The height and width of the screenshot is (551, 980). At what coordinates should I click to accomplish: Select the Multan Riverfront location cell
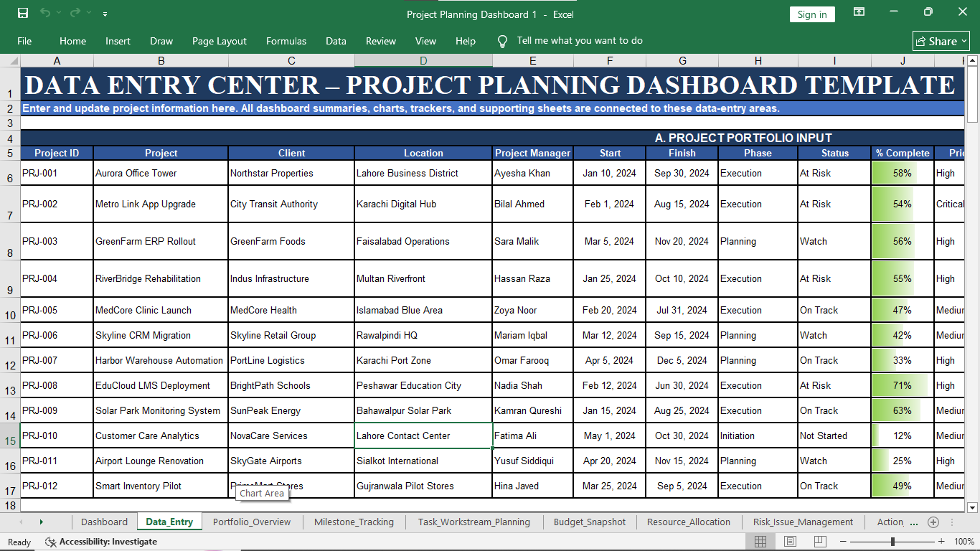pos(423,278)
